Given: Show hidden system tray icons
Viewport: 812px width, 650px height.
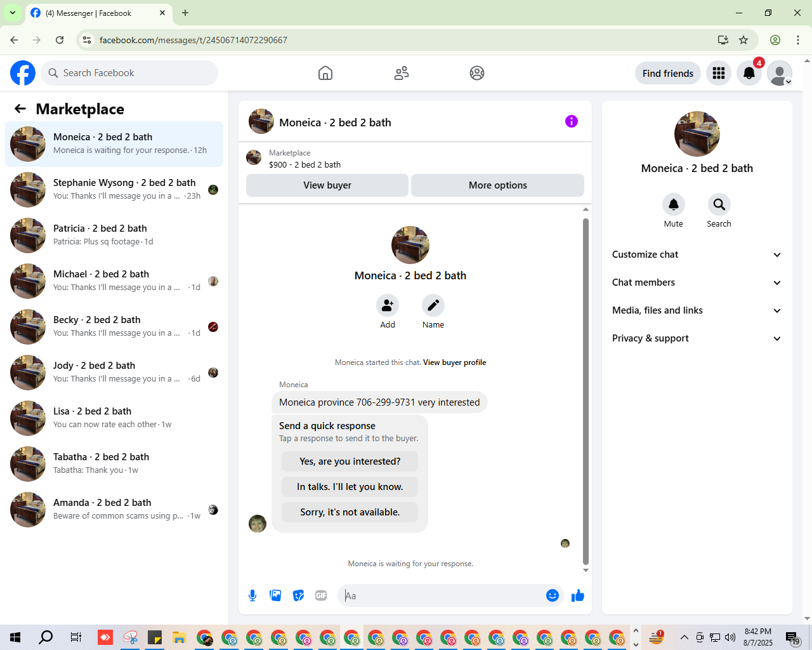Looking at the screenshot, I should [x=684, y=637].
